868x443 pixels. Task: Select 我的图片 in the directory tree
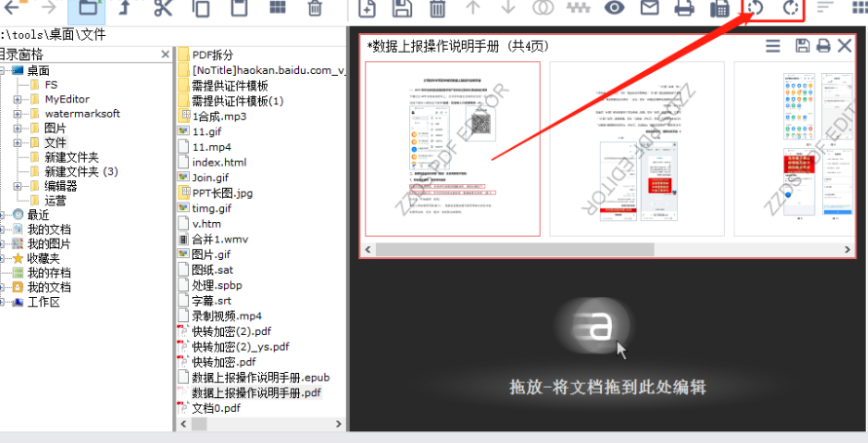49,244
